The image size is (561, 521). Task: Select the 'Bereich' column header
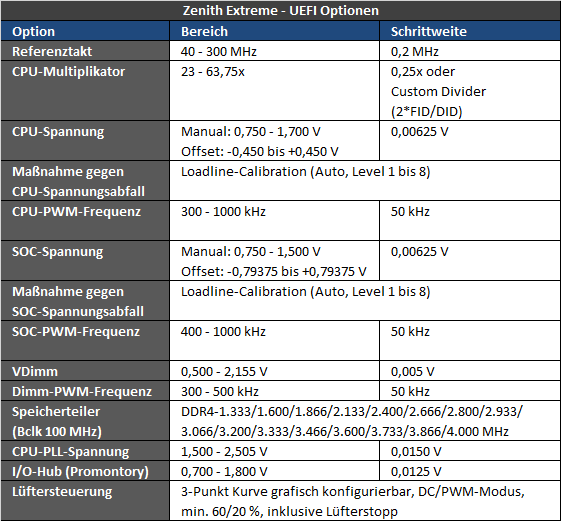point(204,31)
